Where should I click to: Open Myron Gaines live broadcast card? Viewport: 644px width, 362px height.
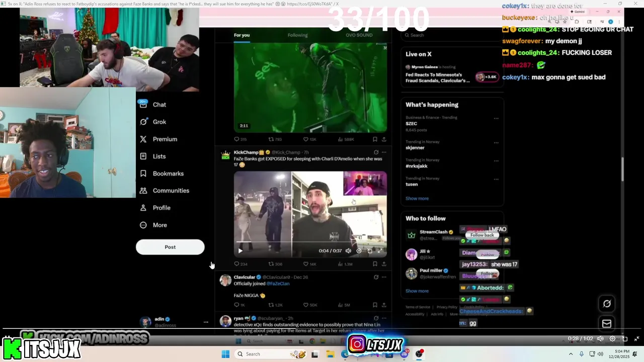coord(452,74)
